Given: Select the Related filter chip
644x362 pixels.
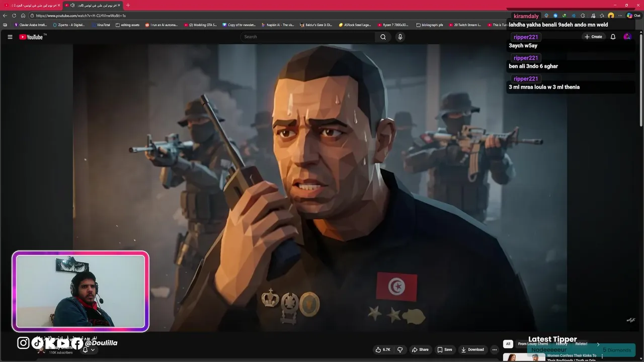Looking at the screenshot, I should tap(581, 344).
